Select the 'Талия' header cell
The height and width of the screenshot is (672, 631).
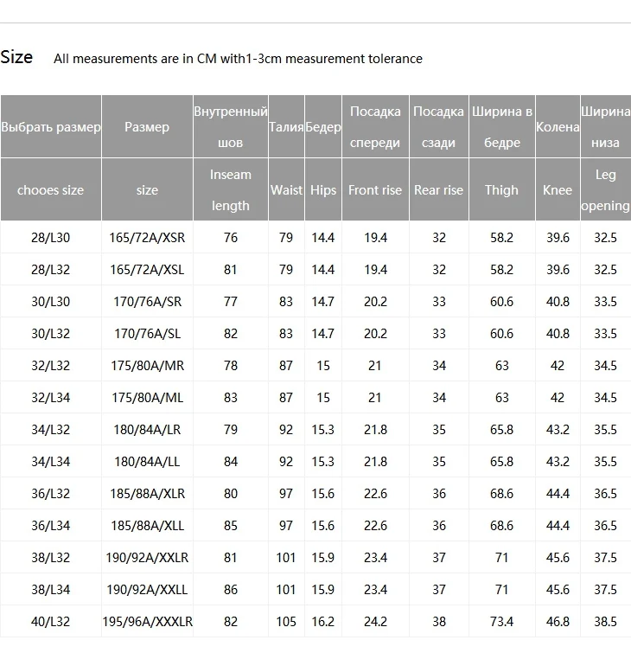pos(286,127)
